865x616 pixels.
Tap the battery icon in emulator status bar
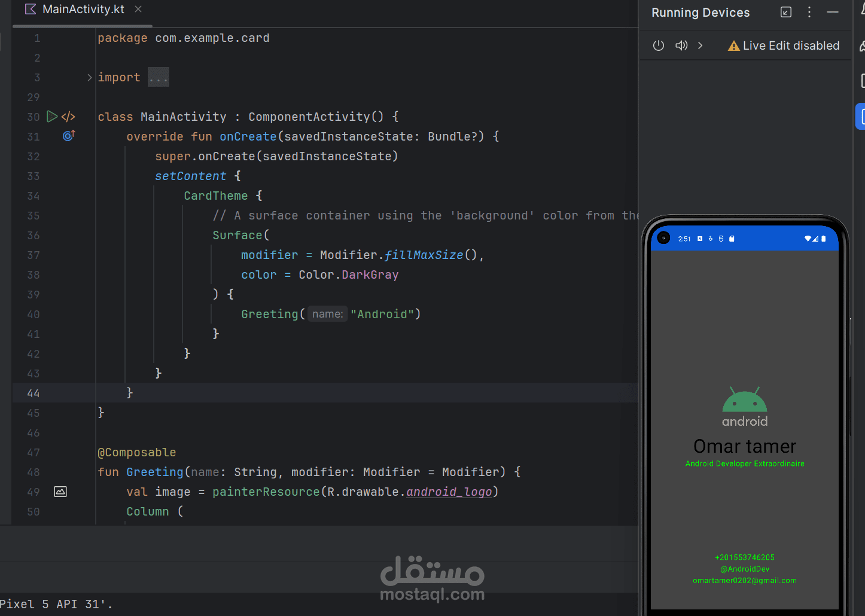[x=824, y=239]
